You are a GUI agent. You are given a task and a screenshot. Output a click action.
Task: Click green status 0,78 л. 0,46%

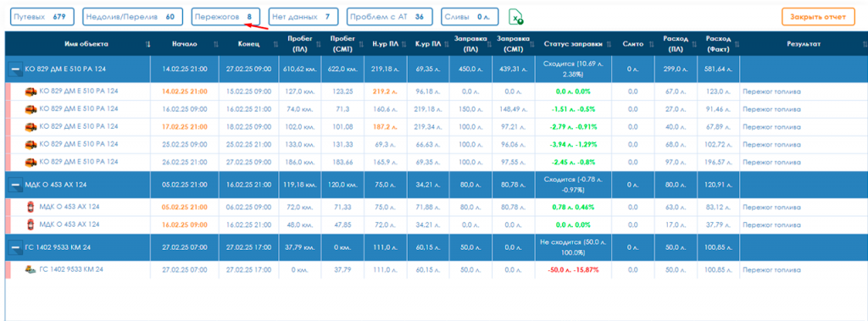574,207
